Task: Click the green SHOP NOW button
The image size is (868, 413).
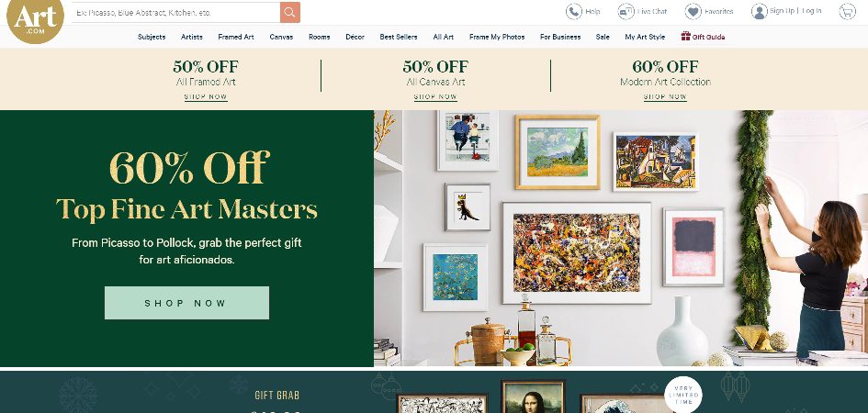Action: tap(186, 303)
